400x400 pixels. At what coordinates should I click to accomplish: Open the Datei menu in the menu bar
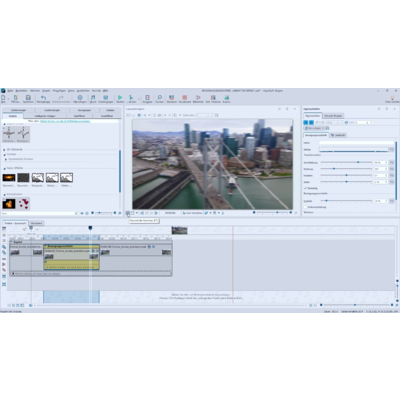(x=10, y=90)
